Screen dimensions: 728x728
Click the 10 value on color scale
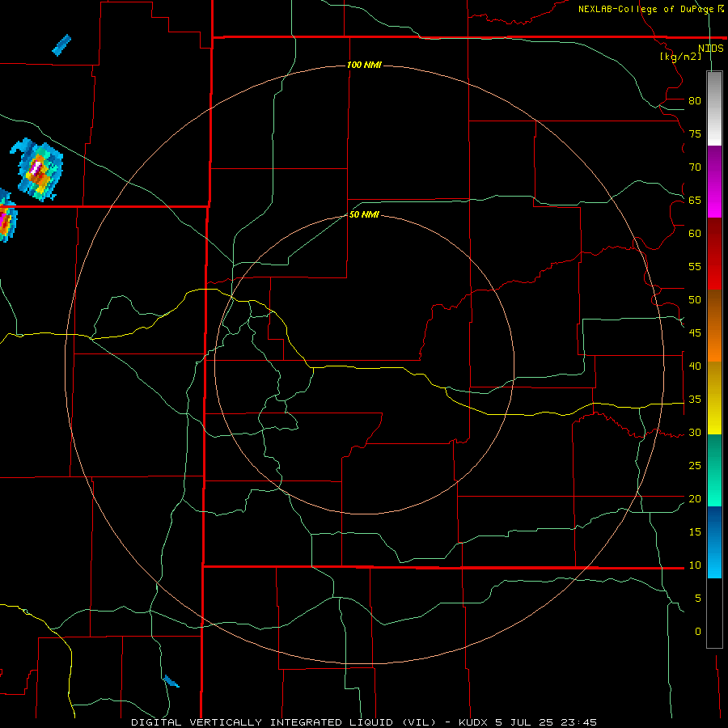point(695,565)
